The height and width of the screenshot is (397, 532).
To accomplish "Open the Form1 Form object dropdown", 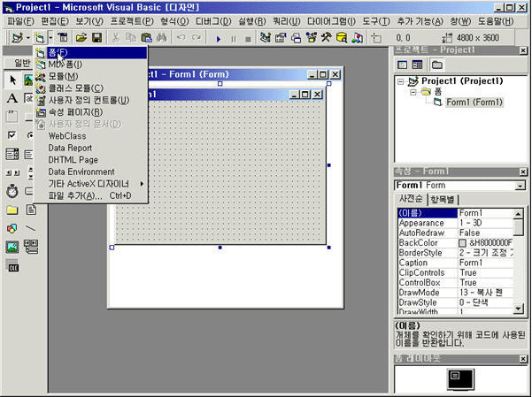I will click(520, 186).
